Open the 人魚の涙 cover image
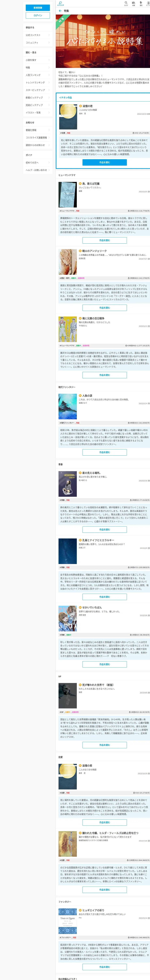This screenshot has height=980, width=150. (68, 407)
